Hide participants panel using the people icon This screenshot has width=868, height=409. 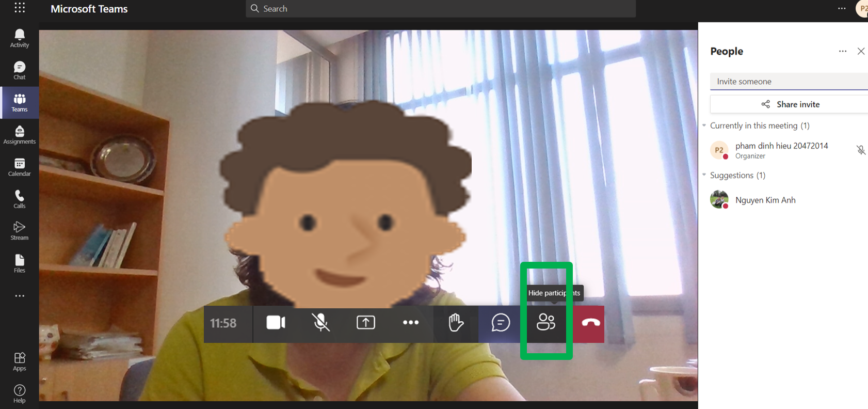click(x=545, y=323)
